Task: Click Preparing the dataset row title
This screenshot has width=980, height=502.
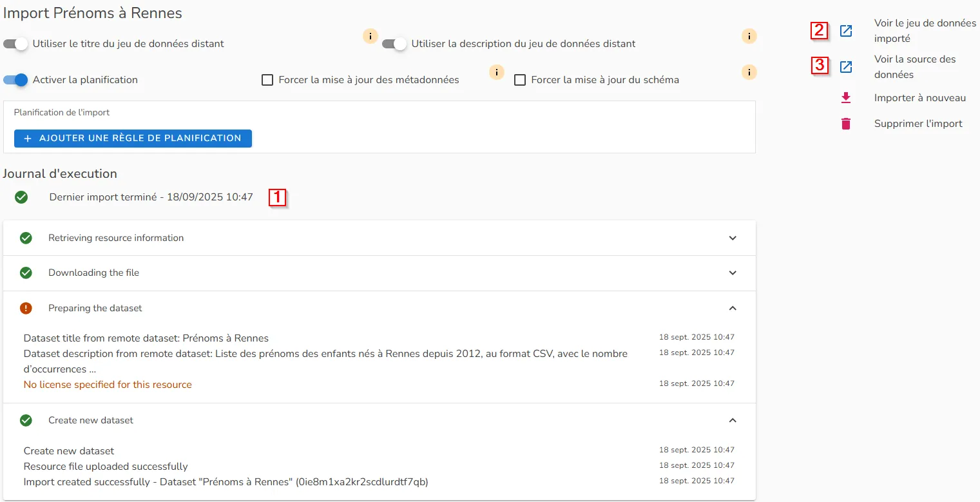Action: pyautogui.click(x=95, y=308)
